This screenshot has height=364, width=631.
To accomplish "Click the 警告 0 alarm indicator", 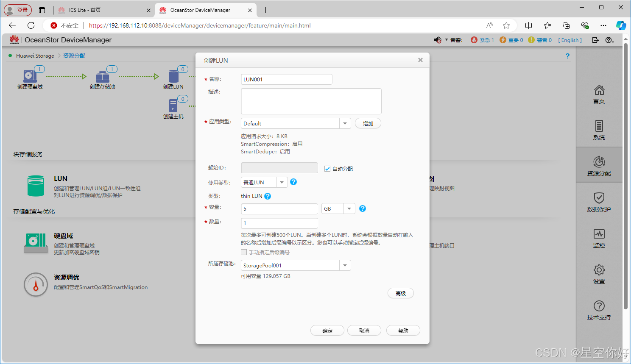I will pos(540,40).
